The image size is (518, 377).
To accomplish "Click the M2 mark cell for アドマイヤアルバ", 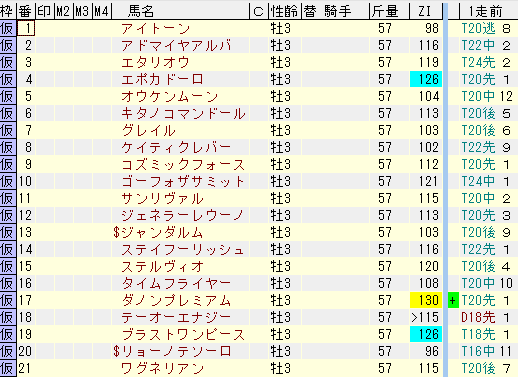I will tap(64, 45).
